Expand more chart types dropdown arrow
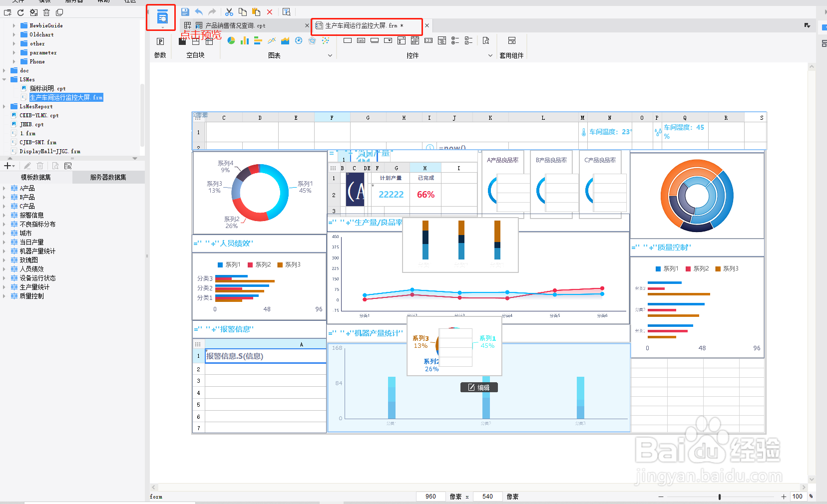The height and width of the screenshot is (504, 827). pos(330,55)
